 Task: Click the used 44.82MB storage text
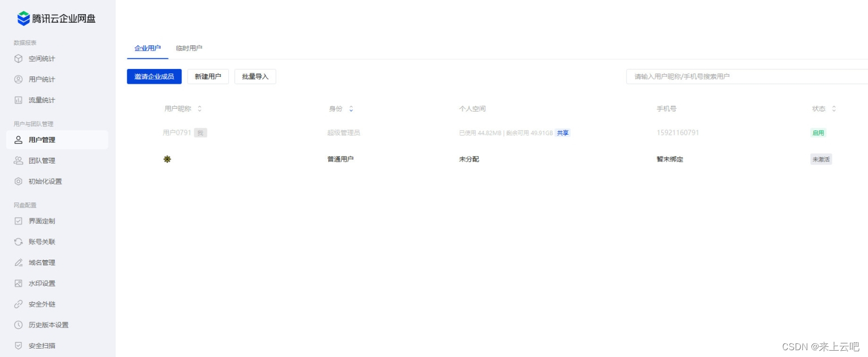480,133
